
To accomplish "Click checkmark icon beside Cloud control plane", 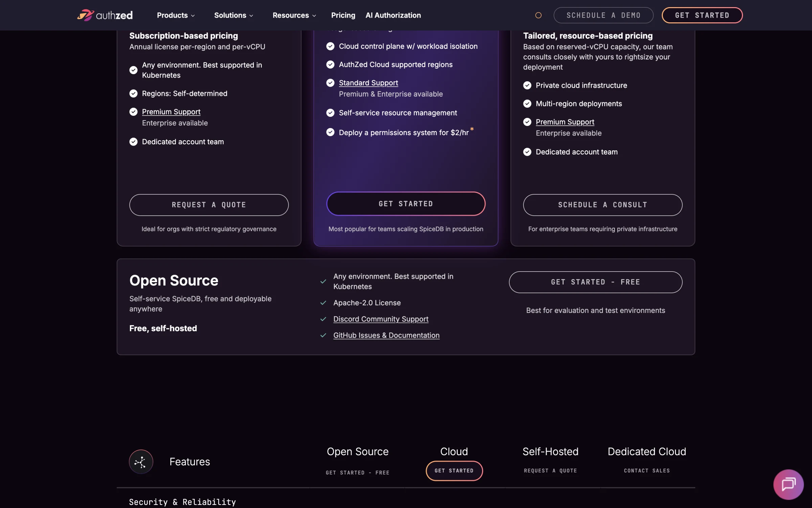I will pyautogui.click(x=330, y=46).
